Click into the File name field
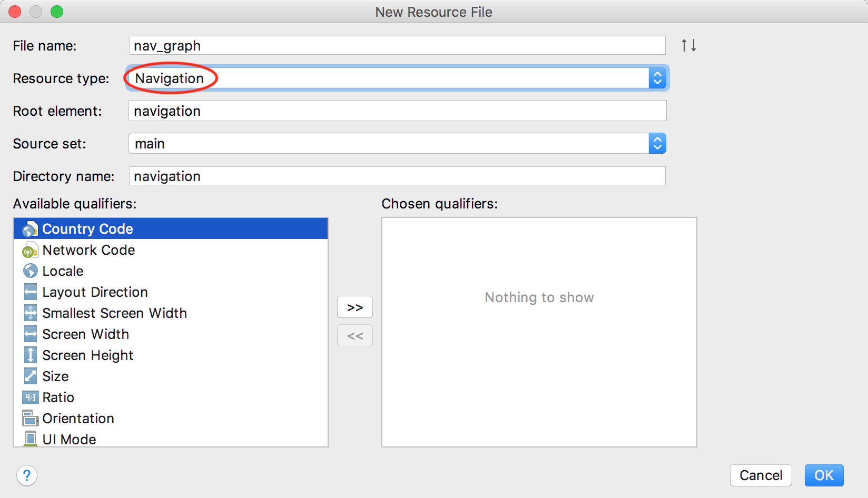868x498 pixels. (x=397, y=46)
